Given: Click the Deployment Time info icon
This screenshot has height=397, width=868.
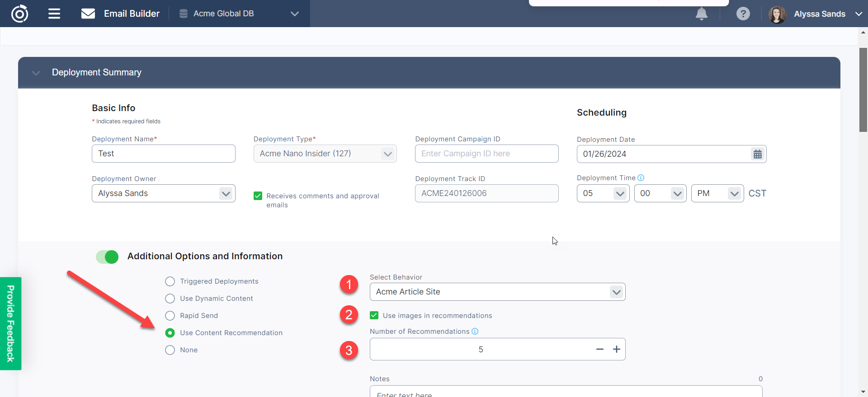Looking at the screenshot, I should coord(641,178).
